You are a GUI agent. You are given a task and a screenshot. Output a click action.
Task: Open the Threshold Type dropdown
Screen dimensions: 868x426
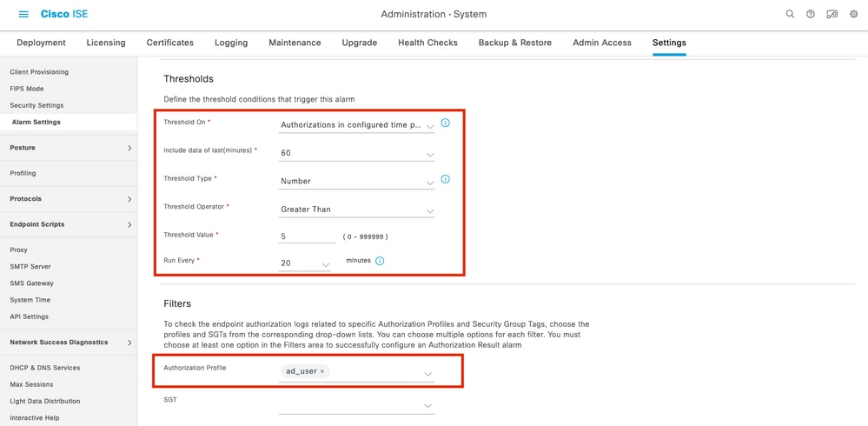click(356, 182)
